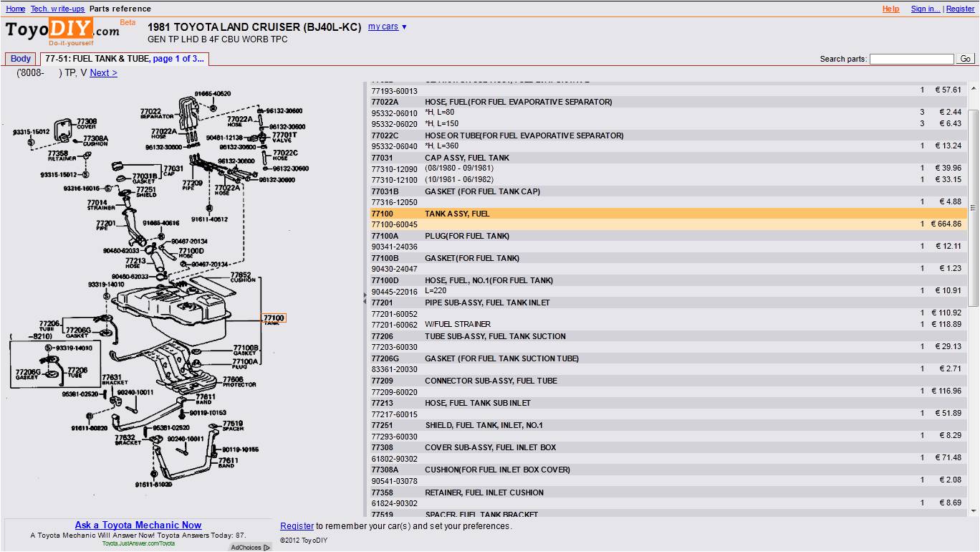Screen dimensions: 980x552
Task: Select part number 95332-06020
Action: tap(394, 124)
